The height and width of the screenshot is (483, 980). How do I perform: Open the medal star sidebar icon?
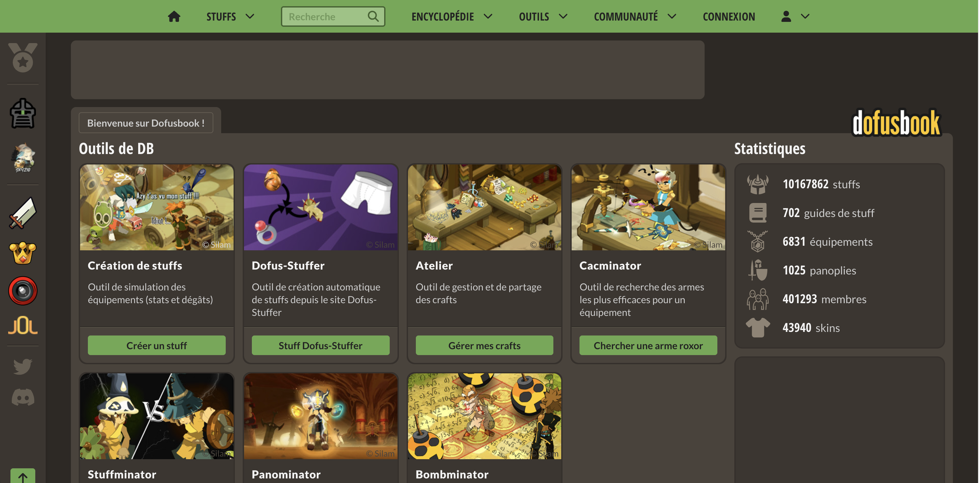pos(23,57)
